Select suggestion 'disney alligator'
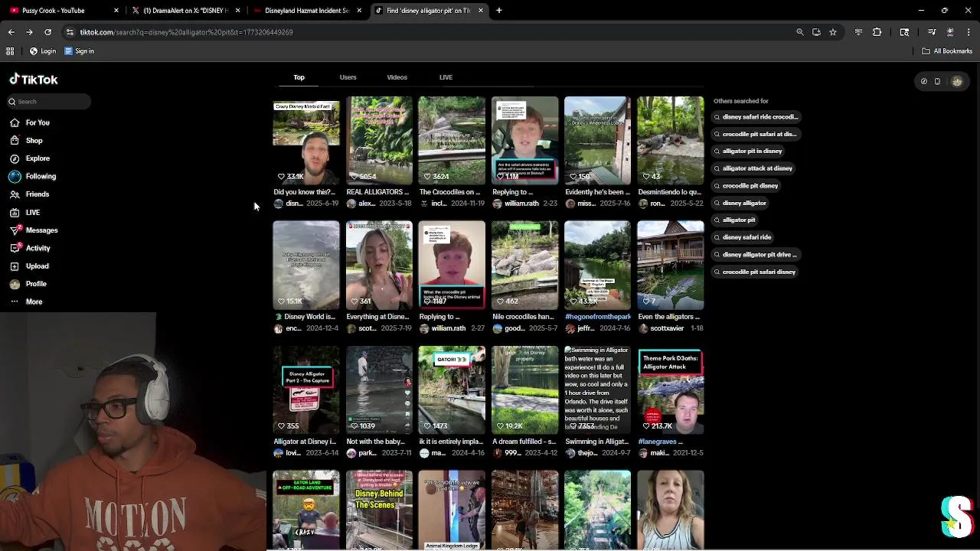Image resolution: width=980 pixels, height=551 pixels. [x=740, y=203]
